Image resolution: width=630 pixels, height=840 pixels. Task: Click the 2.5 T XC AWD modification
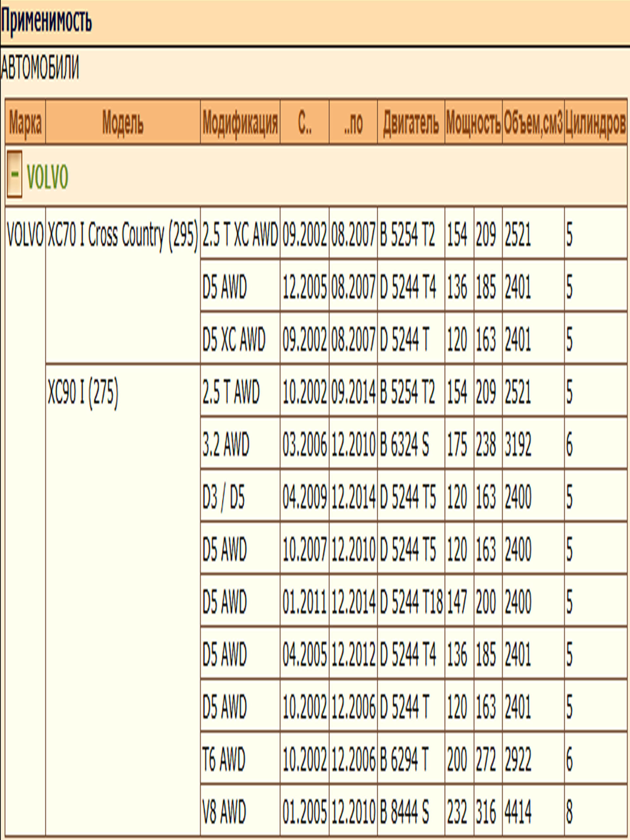240,235
